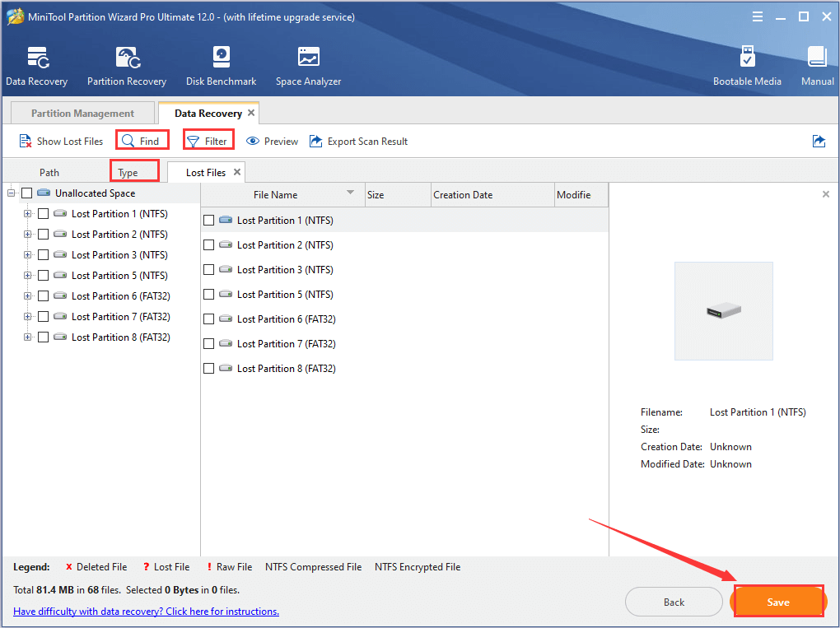Click the Modified column header

(x=581, y=195)
